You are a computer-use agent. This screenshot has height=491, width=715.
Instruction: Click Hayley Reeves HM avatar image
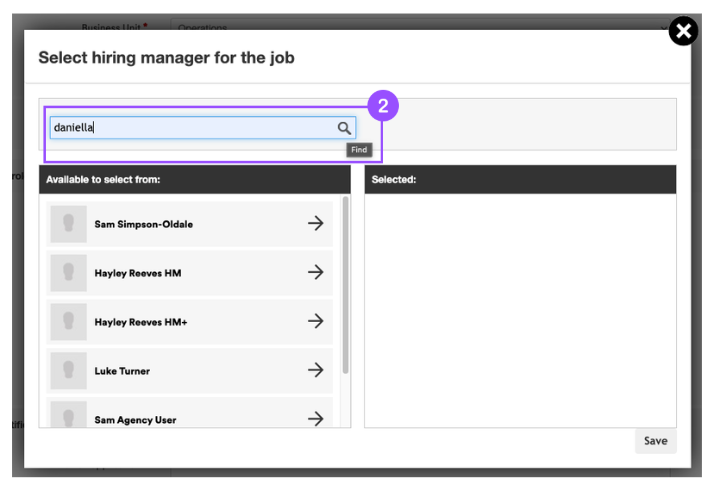tap(68, 272)
